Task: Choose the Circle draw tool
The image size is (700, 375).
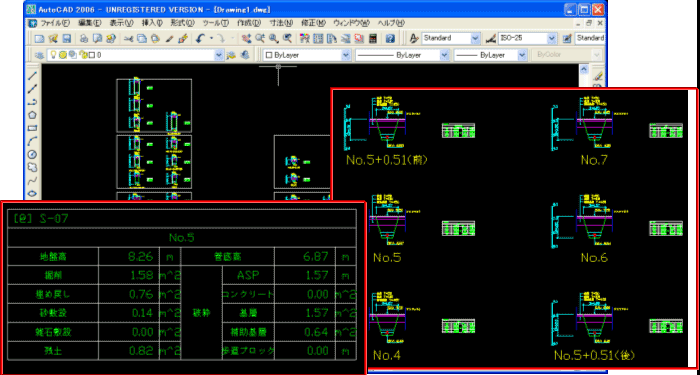Action: [32, 154]
